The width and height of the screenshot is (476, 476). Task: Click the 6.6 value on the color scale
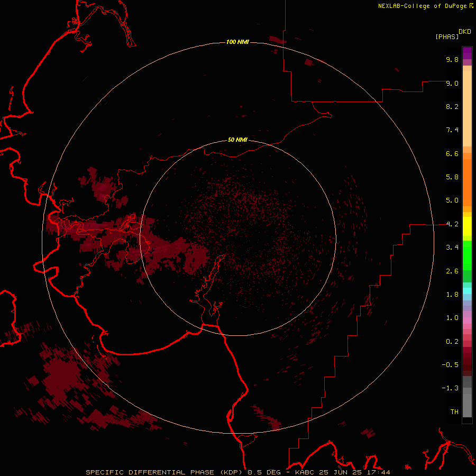[452, 153]
